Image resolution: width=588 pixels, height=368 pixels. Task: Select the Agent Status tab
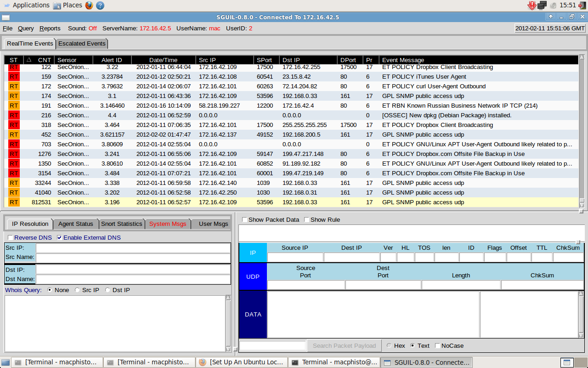[x=76, y=224]
